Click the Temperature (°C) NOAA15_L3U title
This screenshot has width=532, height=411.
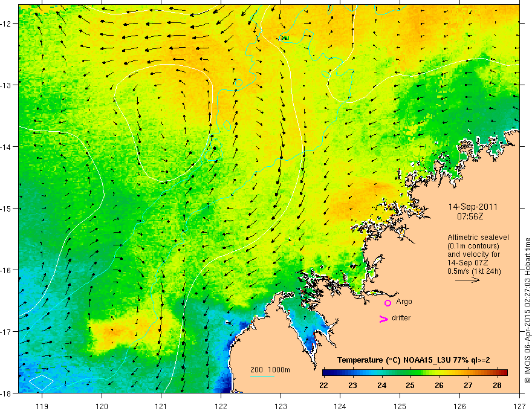(414, 360)
